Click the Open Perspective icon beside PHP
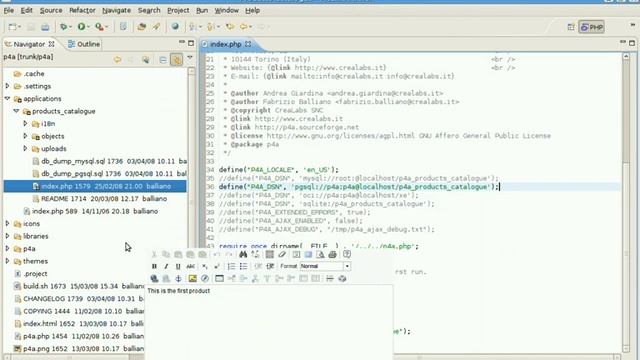 tap(571, 27)
